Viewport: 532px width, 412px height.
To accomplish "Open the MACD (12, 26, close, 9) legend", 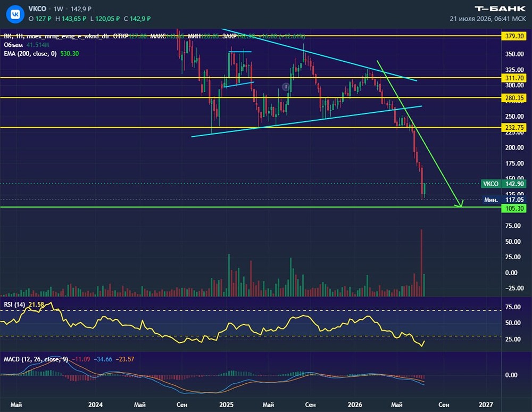I will point(69,359).
